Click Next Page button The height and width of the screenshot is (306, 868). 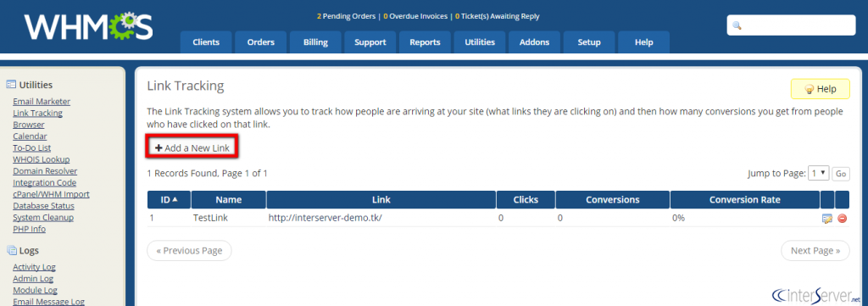tap(815, 251)
